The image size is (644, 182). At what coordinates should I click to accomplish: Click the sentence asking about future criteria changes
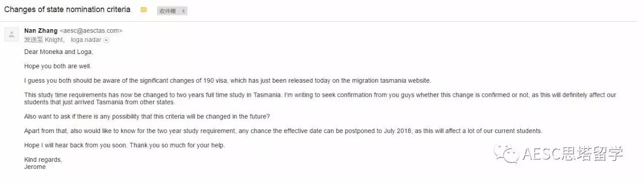[x=147, y=116]
